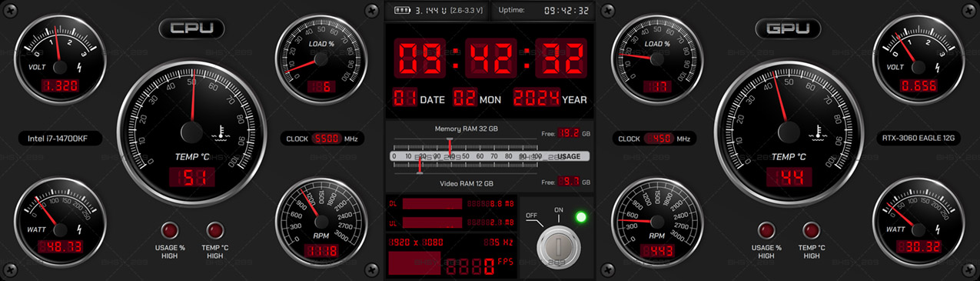Screen dimensions: 980x281
Task: Turn the ON/OFF key switch
Action: (x=558, y=247)
